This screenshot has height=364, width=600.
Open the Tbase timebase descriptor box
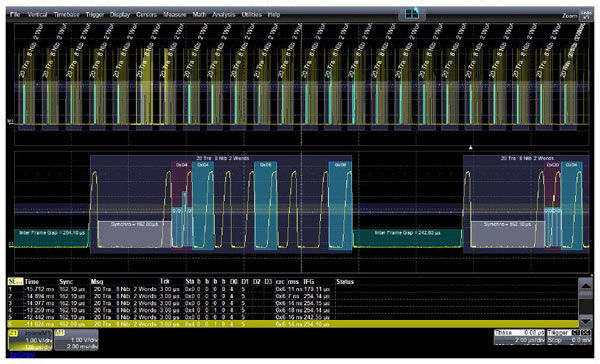pyautogui.click(x=519, y=336)
